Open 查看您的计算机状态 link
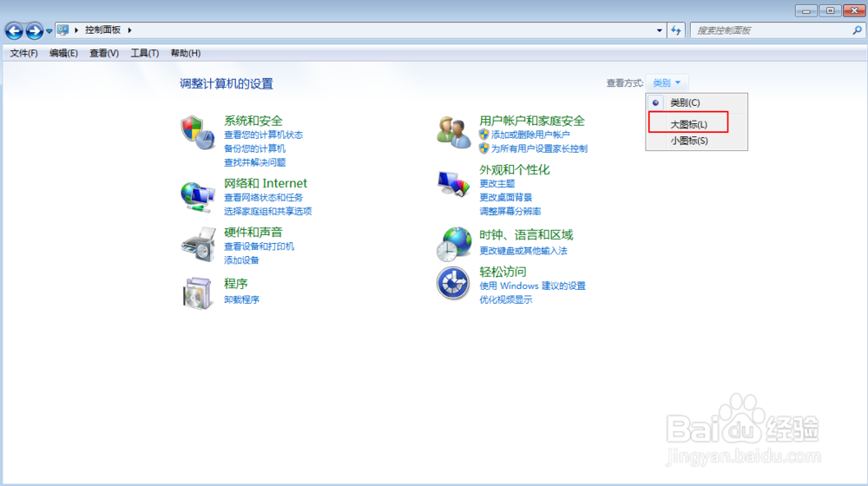This screenshot has height=486, width=868. pyautogui.click(x=263, y=135)
